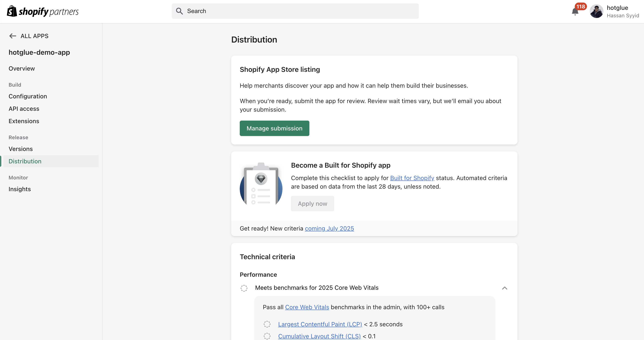Click the hotglue user avatar
The width and height of the screenshot is (644, 340).
(x=596, y=11)
